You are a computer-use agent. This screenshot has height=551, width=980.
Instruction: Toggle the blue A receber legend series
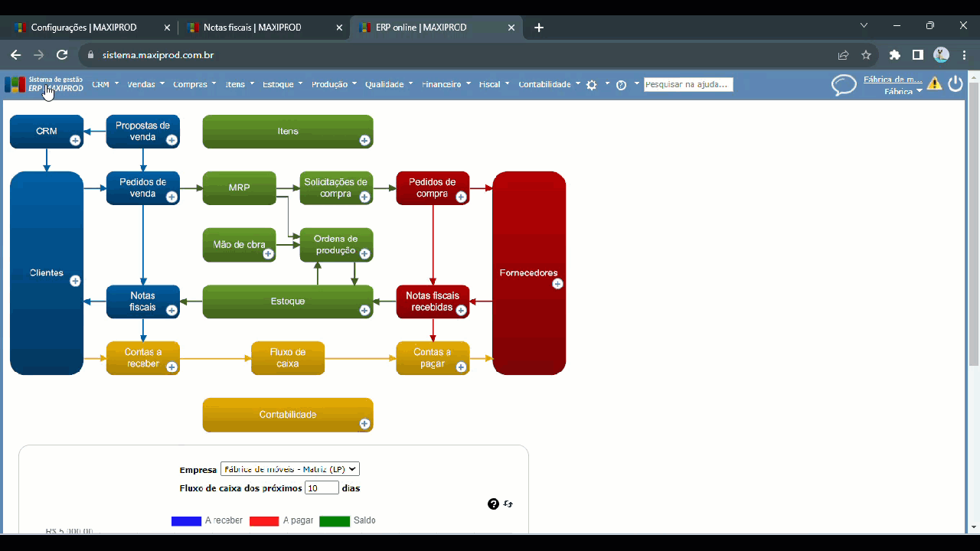point(186,521)
